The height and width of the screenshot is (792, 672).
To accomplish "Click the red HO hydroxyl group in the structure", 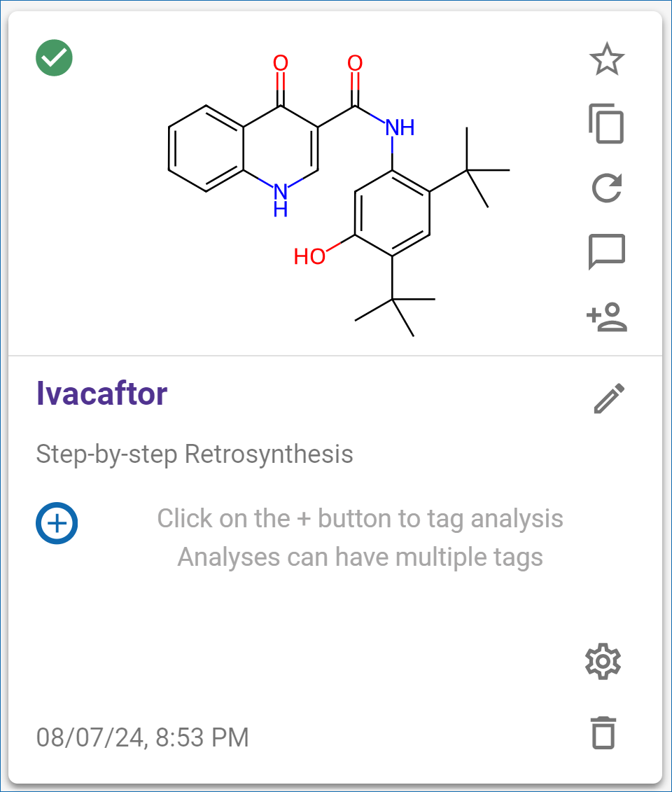I will [x=309, y=256].
